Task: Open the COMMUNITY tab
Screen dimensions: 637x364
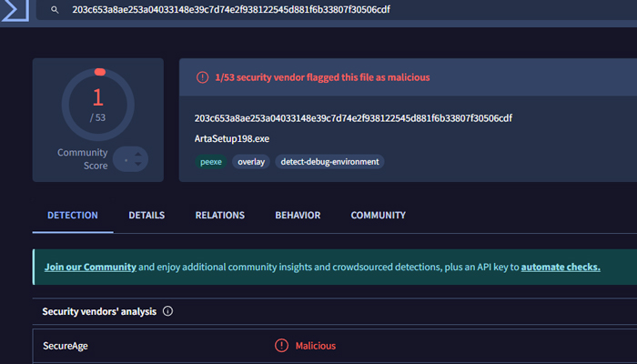Action: (379, 215)
